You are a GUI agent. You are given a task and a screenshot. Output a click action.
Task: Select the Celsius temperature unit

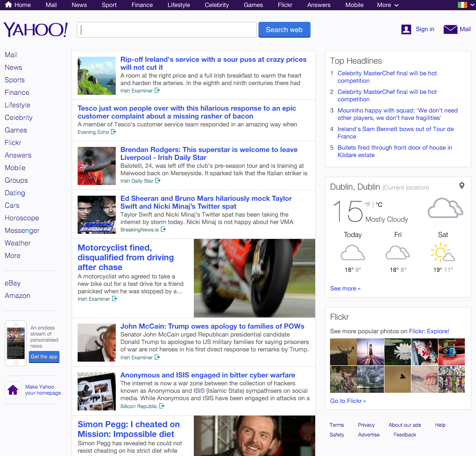[379, 205]
